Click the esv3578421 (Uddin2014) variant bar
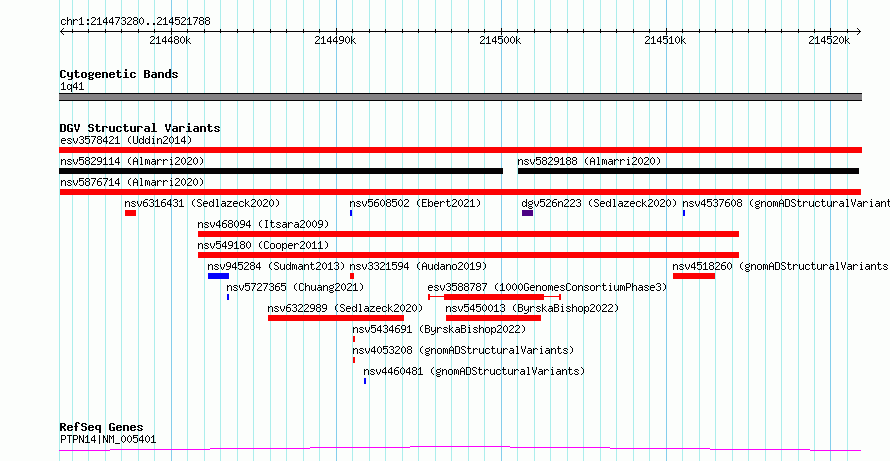 460,150
